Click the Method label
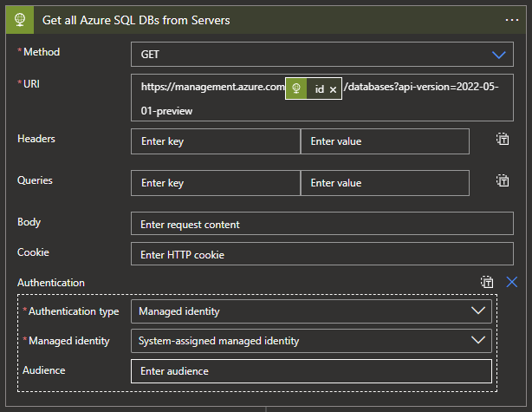The height and width of the screenshot is (412, 532). [x=42, y=52]
